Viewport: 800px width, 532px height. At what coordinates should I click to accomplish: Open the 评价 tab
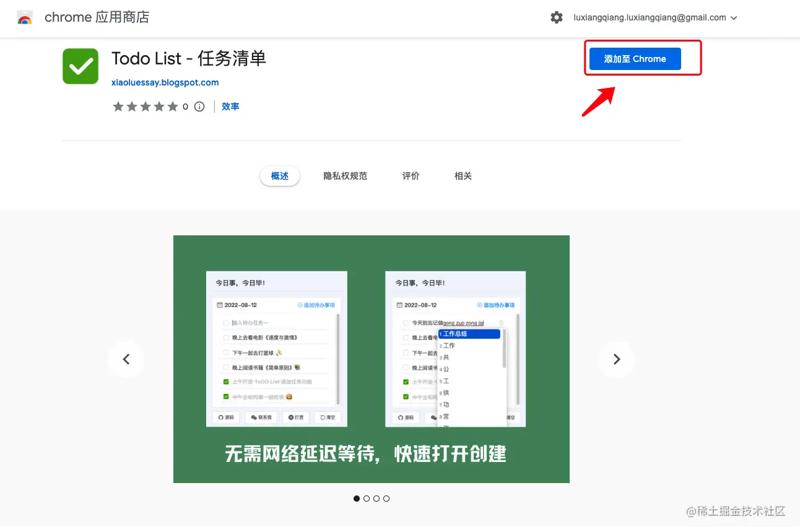click(411, 176)
